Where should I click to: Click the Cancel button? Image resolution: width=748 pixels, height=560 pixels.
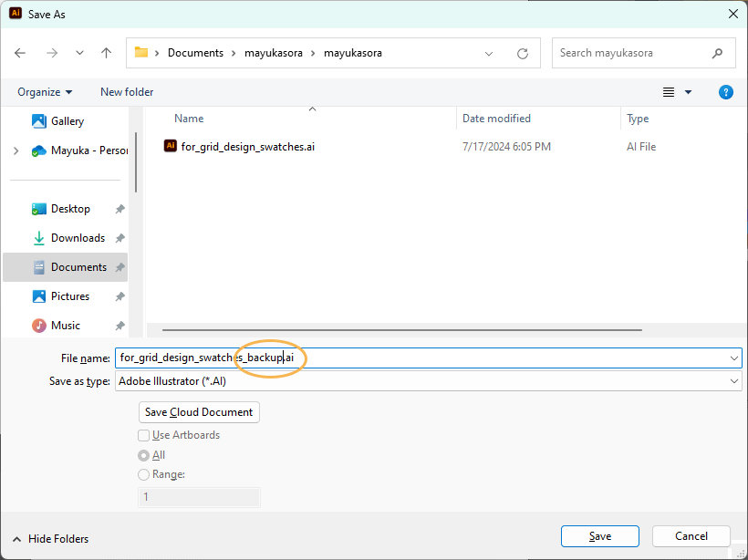pyautogui.click(x=691, y=536)
